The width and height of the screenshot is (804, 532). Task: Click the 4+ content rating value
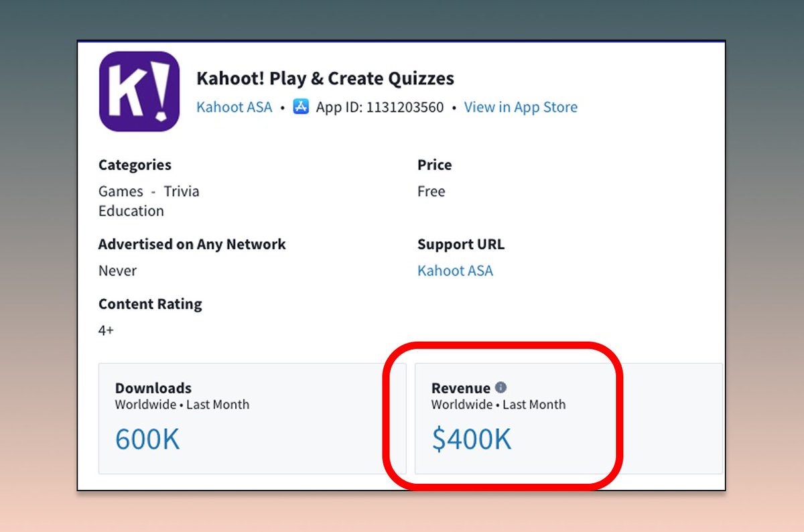106,330
